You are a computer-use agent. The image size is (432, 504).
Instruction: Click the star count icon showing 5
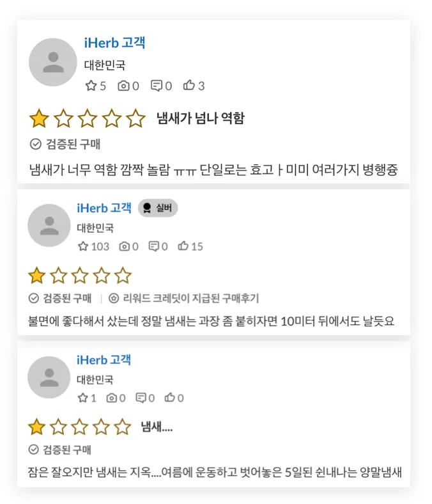(x=91, y=86)
